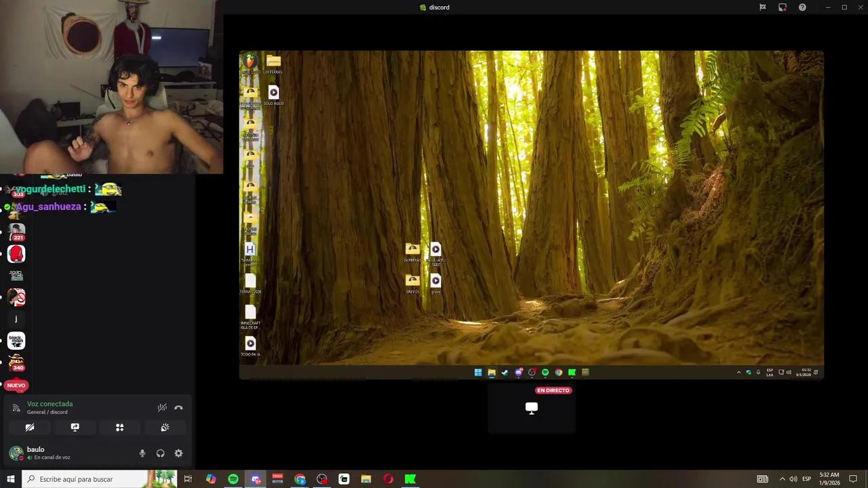Open the red Among Us server icon

16,254
